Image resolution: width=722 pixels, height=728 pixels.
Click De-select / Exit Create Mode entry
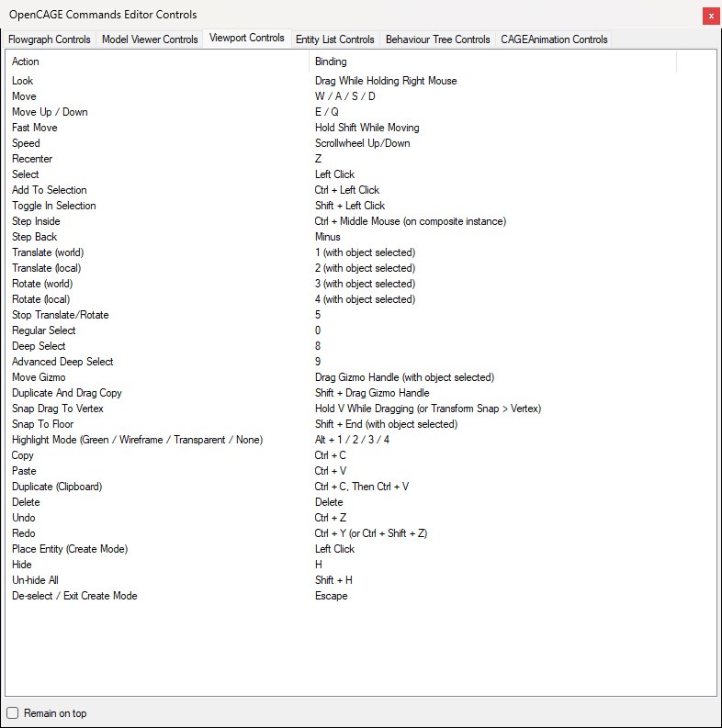click(74, 596)
